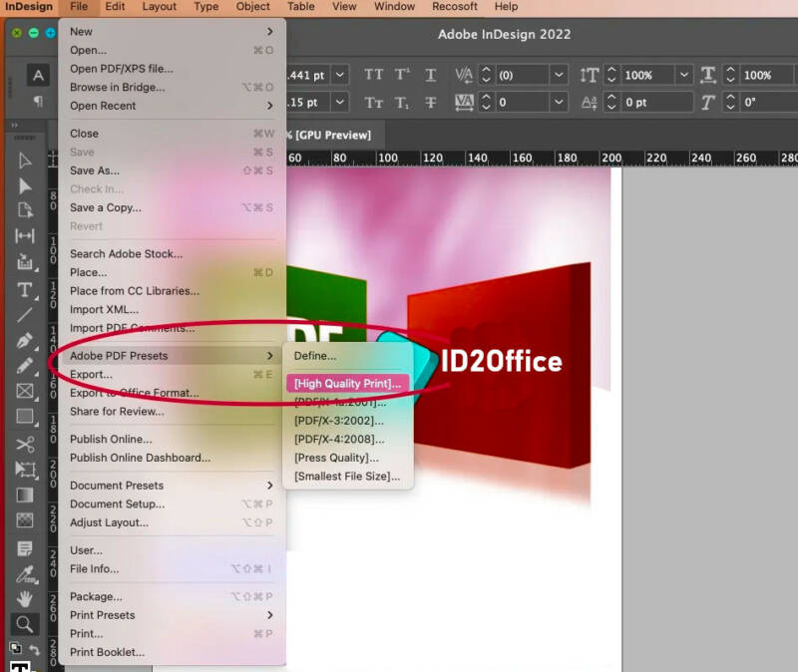
Task: Open the Window menu
Action: 394,7
